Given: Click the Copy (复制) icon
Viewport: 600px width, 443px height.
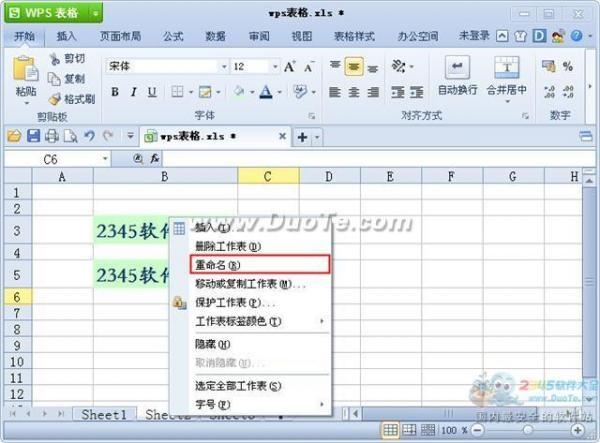Looking at the screenshot, I should (54, 79).
